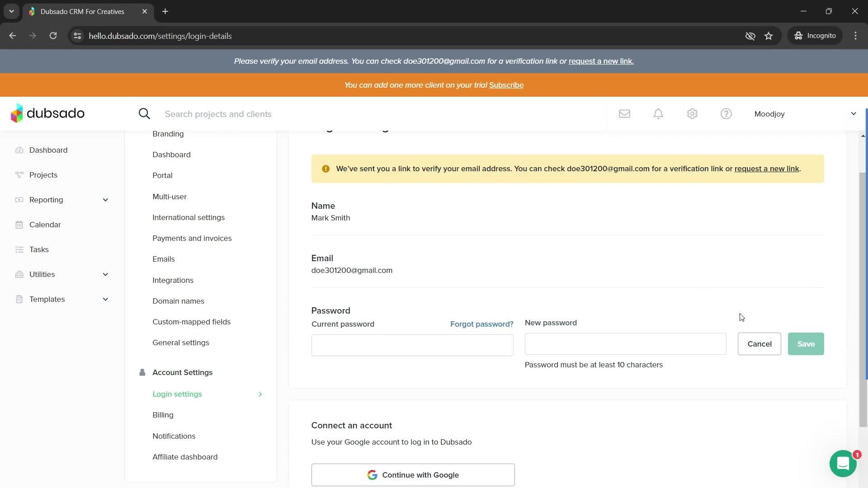The image size is (868, 488).
Task: Open Emails settings
Action: click(x=163, y=259)
